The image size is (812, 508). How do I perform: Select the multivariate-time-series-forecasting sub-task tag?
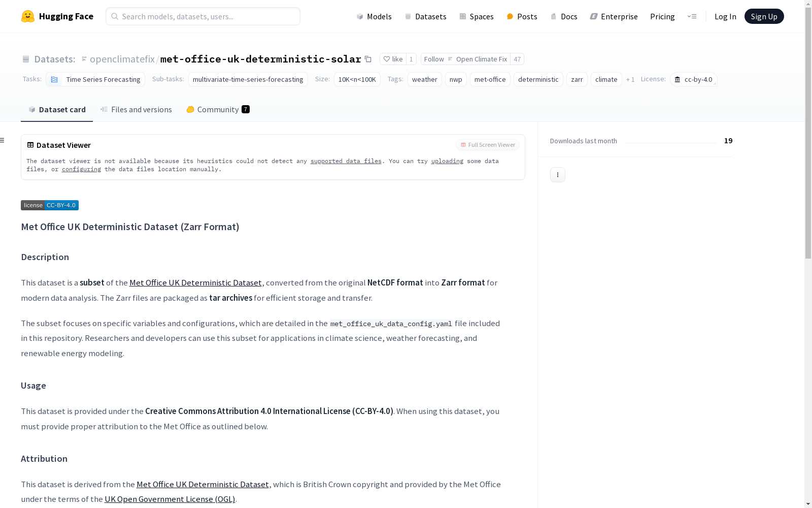248,79
